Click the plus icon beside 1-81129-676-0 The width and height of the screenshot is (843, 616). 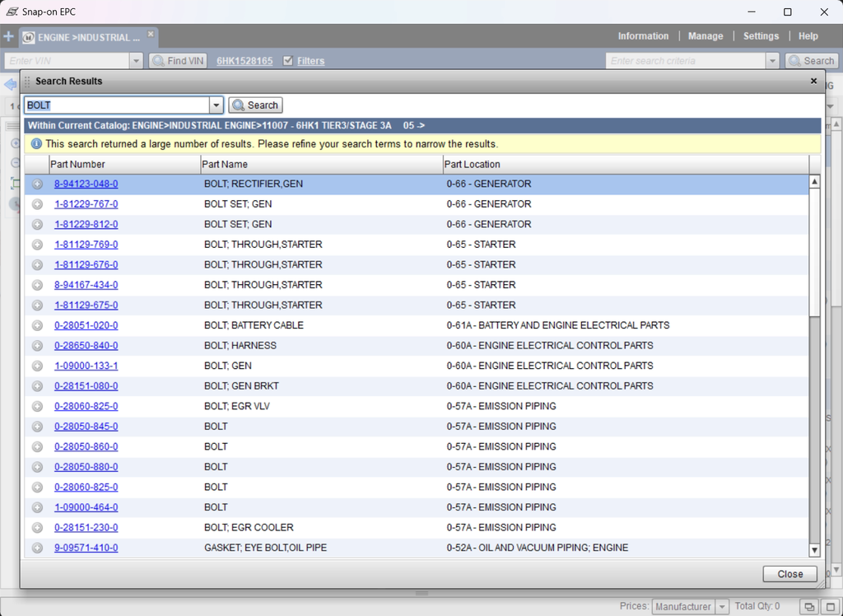pyautogui.click(x=37, y=264)
